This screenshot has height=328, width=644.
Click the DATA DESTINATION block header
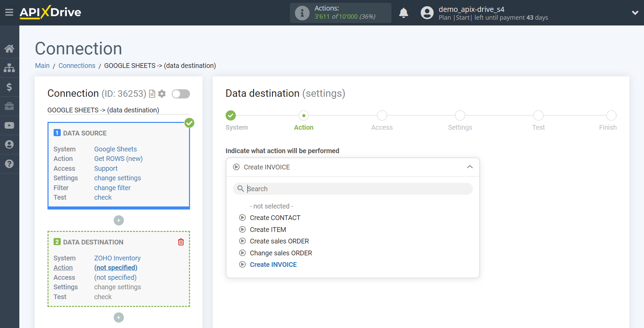(x=93, y=242)
